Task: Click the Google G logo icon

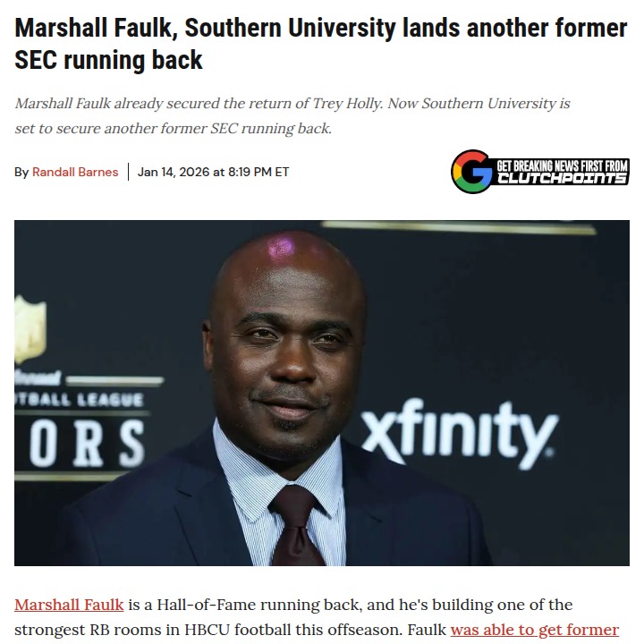Action: point(471,172)
